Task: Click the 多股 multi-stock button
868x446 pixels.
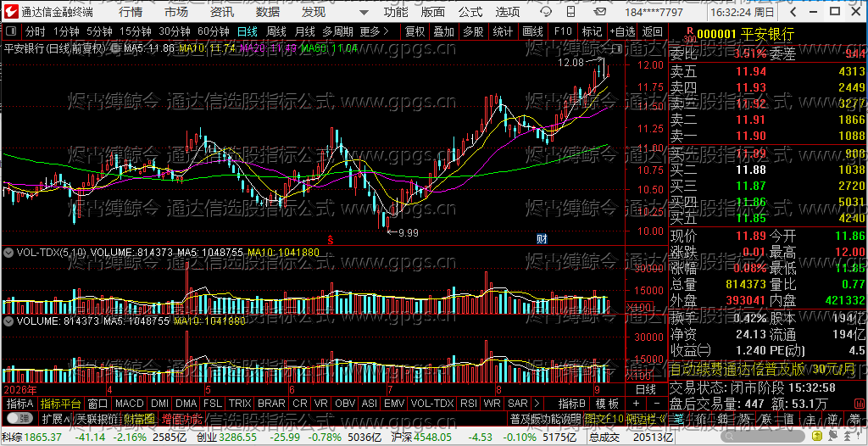Action: [473, 31]
